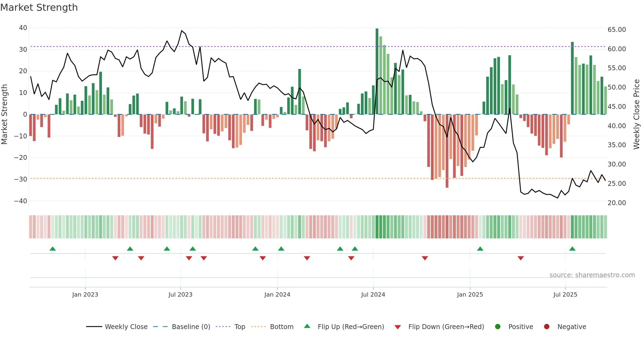Toggle the Top legend entry
The height and width of the screenshot is (362, 644).
pyautogui.click(x=230, y=327)
